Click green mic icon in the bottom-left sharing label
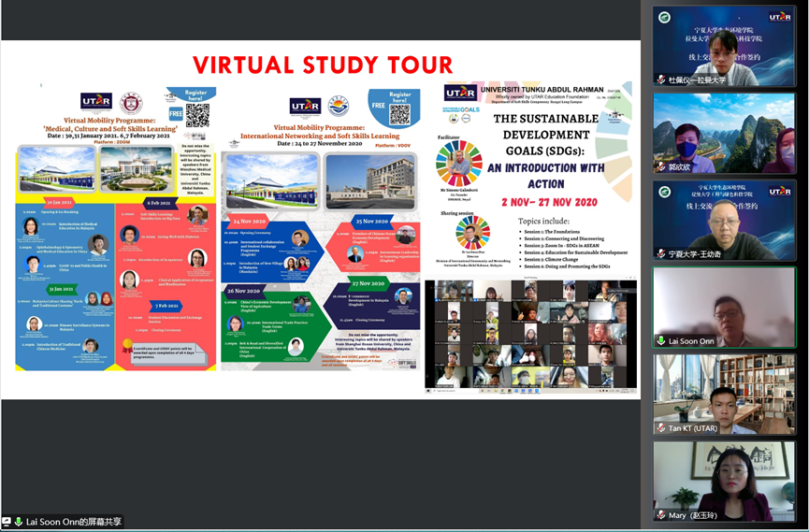This screenshot has width=809, height=532. click(18, 522)
